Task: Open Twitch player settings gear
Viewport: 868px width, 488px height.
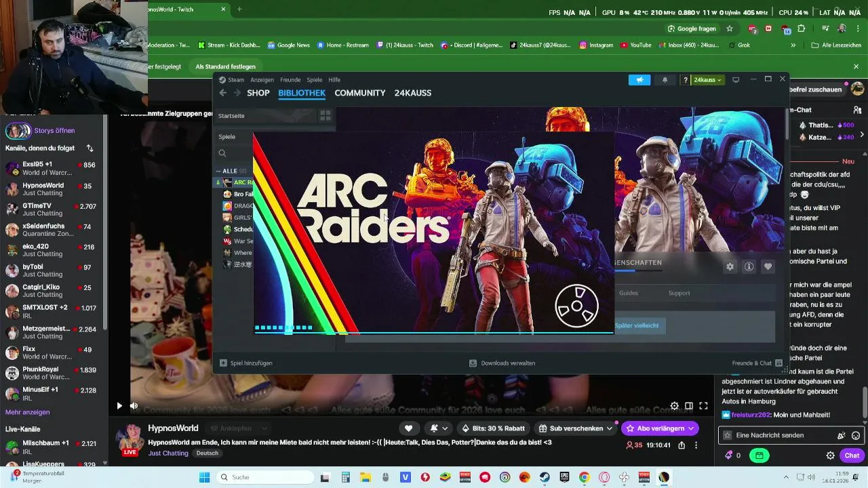Action: pyautogui.click(x=674, y=406)
